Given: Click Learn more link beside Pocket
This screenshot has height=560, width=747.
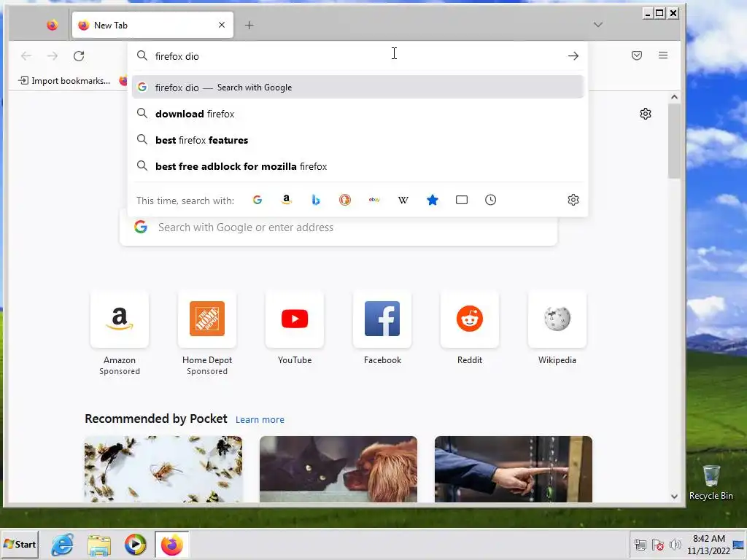Looking at the screenshot, I should click(260, 419).
